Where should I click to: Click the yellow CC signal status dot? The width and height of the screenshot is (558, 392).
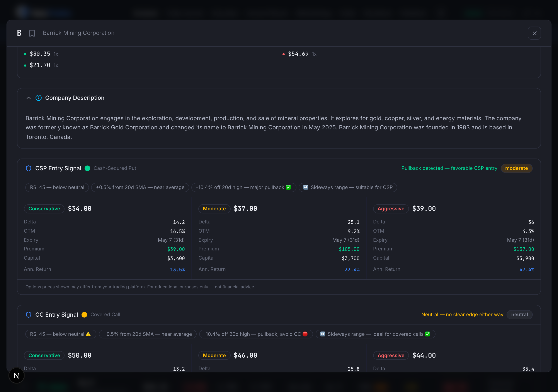point(84,314)
